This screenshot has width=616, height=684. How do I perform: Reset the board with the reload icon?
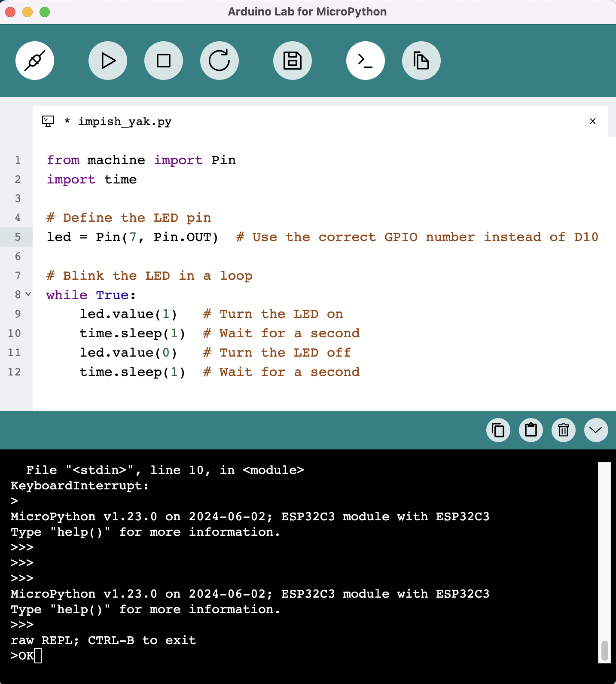pyautogui.click(x=220, y=61)
